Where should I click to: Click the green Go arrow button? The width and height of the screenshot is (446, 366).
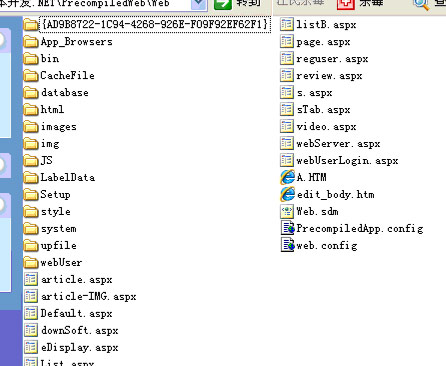[x=223, y=4]
